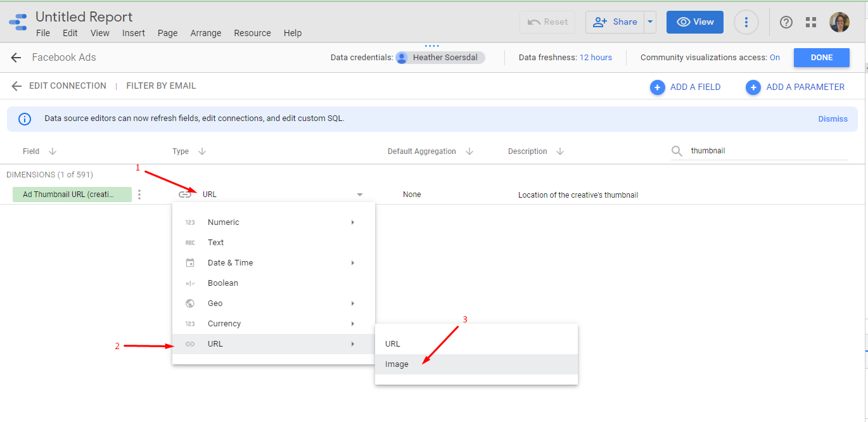Select Image from the URL submenu
The height and width of the screenshot is (422, 868).
tap(397, 364)
